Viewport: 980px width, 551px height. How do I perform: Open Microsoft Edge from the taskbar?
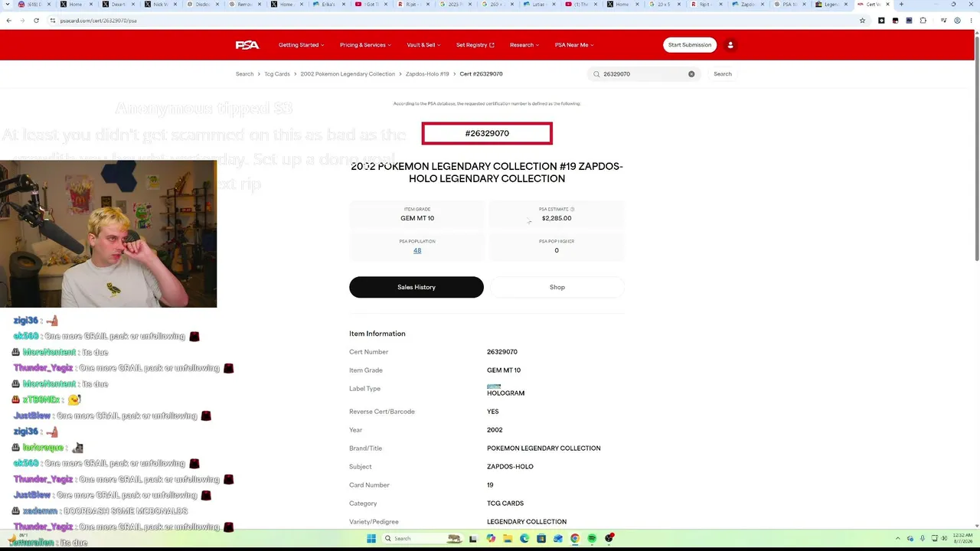tap(524, 539)
